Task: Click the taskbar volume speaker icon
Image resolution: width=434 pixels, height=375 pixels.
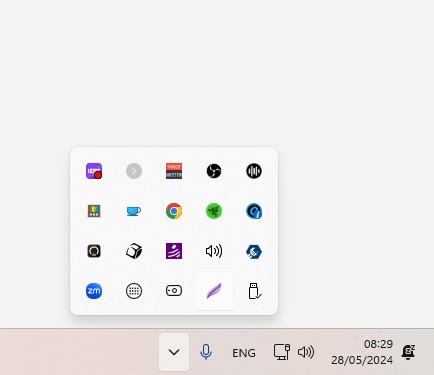Action: point(306,352)
